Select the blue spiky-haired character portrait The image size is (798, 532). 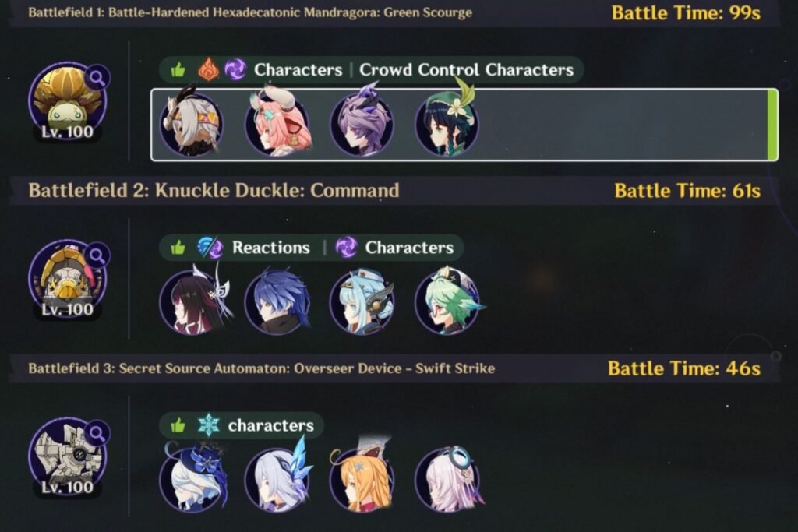[277, 301]
